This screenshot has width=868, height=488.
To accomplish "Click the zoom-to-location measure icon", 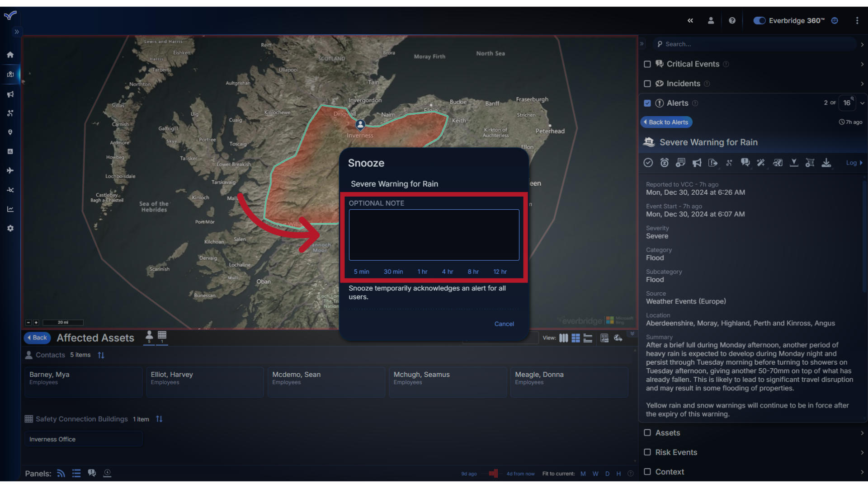I will click(x=794, y=163).
